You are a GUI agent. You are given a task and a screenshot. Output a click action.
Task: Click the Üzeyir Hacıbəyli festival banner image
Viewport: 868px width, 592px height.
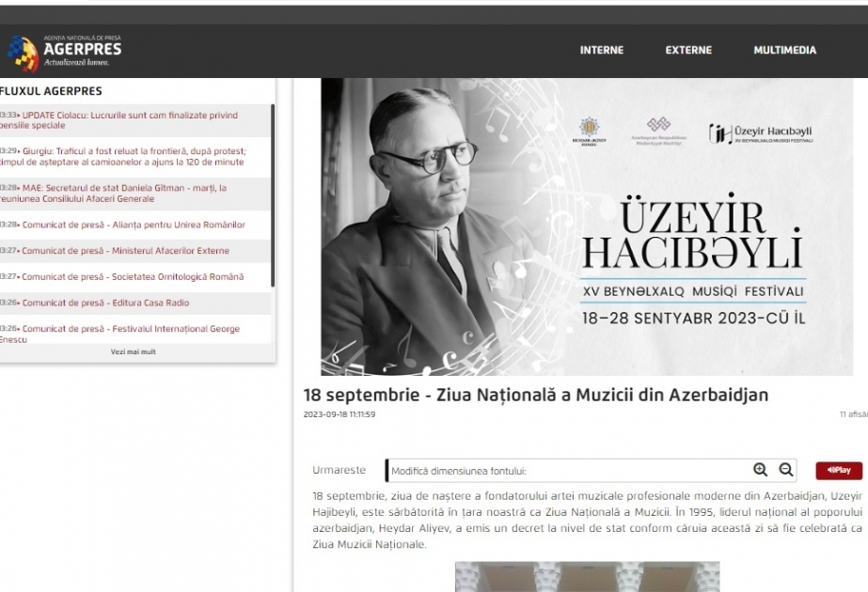pyautogui.click(x=587, y=226)
